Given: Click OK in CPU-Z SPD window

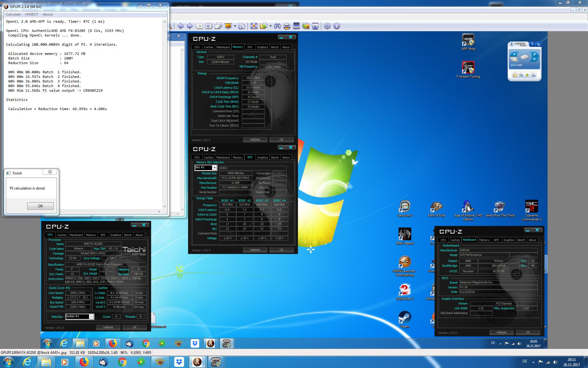Looking at the screenshot, I should [281, 250].
